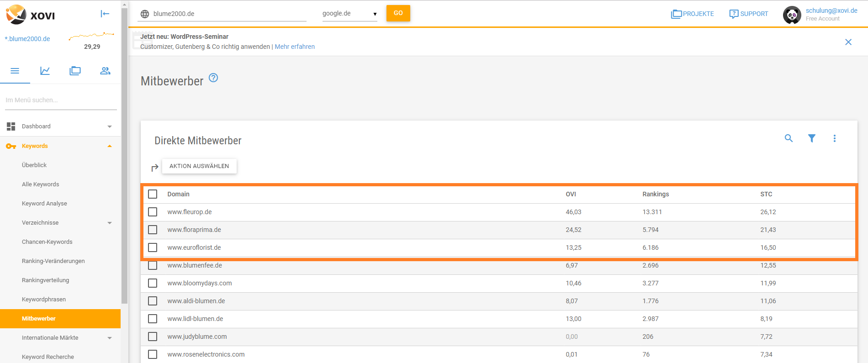Sort by the Domain column header
Screen dimensions: 868x363
(178, 194)
